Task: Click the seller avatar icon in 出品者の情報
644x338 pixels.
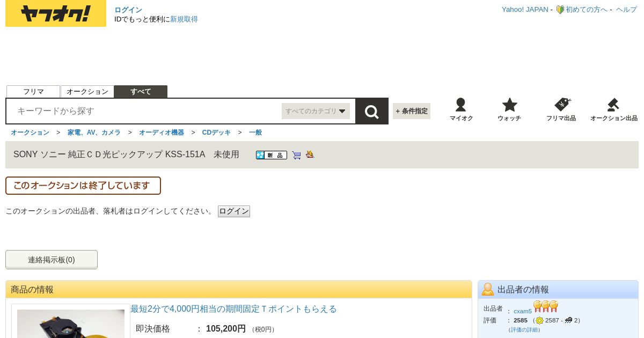Action: 488,289
